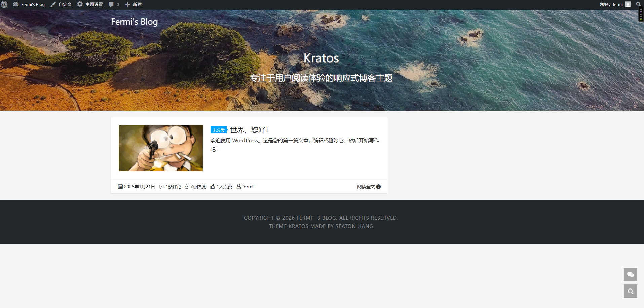Open the 主题设置 theme settings menu
644x308 pixels.
pyautogui.click(x=90, y=4)
